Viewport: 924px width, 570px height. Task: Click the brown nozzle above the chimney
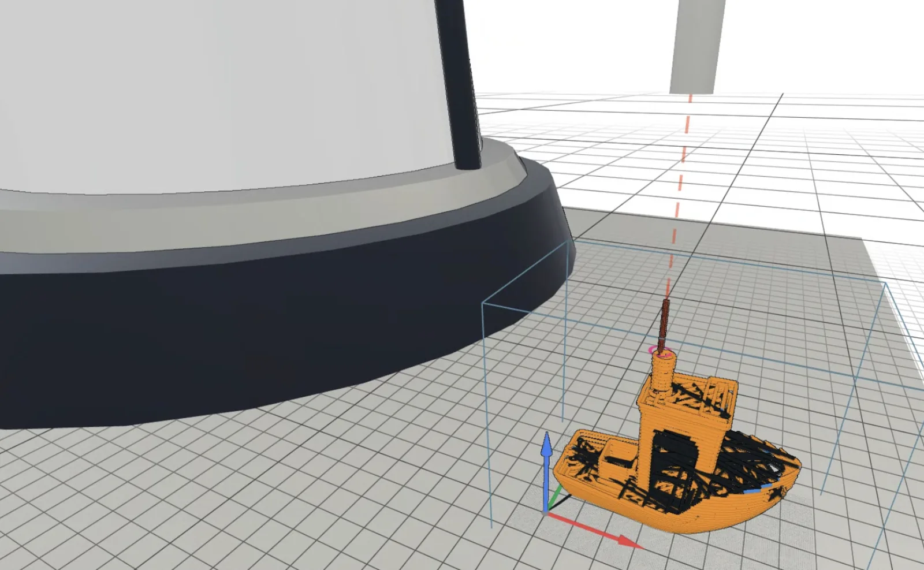point(664,326)
